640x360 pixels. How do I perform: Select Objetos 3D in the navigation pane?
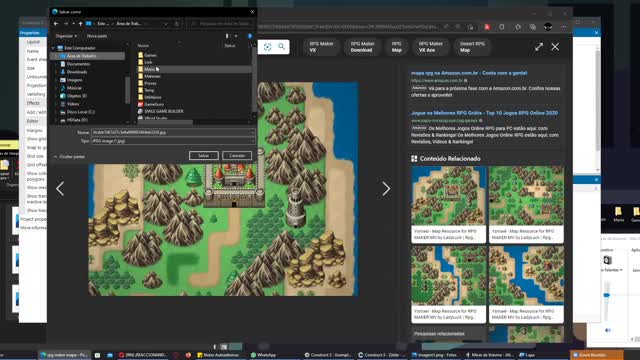(77, 96)
